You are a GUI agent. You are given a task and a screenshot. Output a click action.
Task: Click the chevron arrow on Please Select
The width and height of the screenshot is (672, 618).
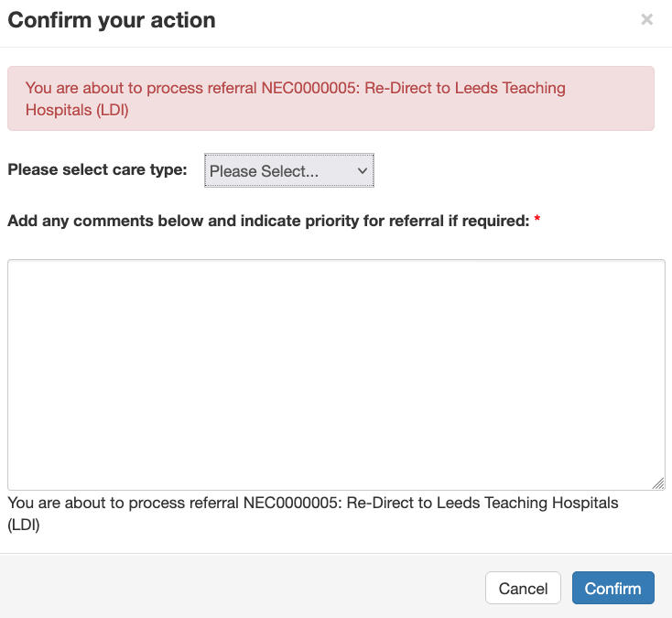(x=362, y=171)
